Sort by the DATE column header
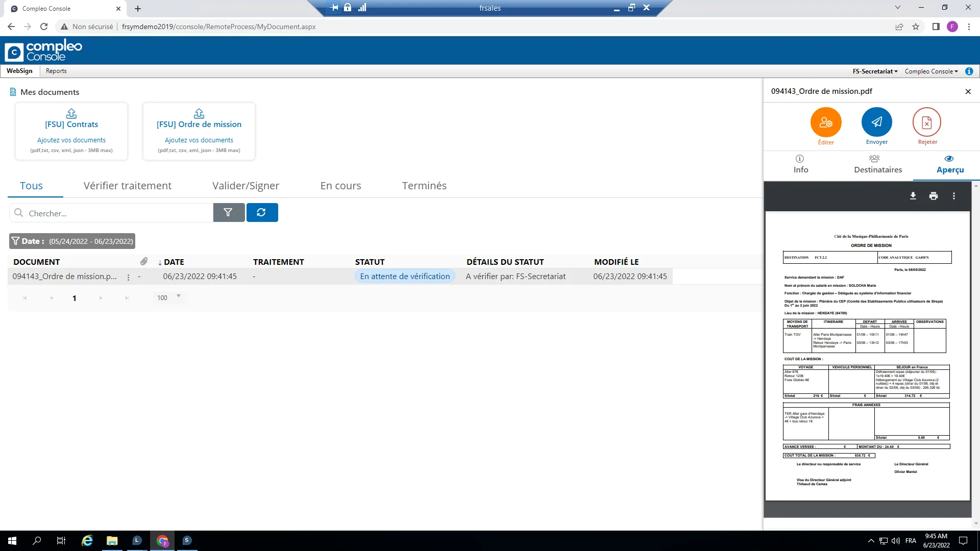Viewport: 980px width, 551px height. coord(174,262)
